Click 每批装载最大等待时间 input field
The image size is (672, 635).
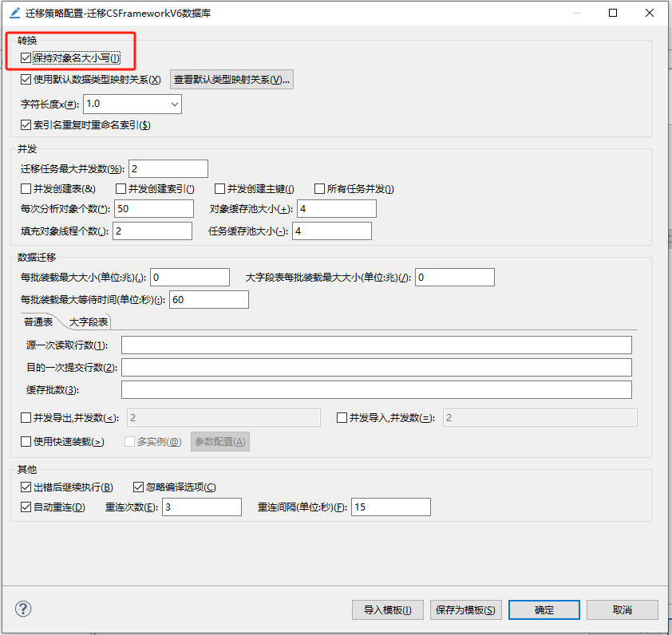pyautogui.click(x=209, y=299)
